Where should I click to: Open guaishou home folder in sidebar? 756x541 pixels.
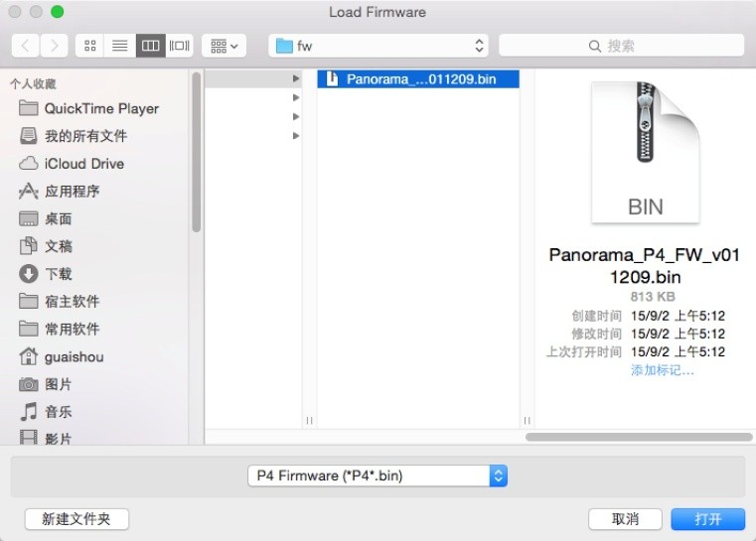[74, 356]
